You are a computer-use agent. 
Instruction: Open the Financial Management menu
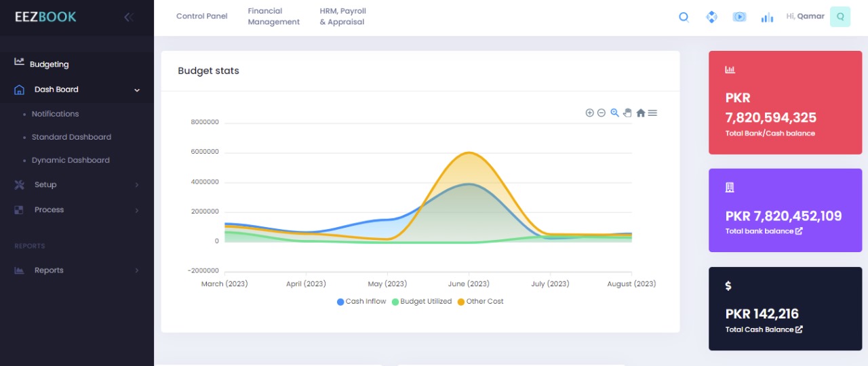click(273, 16)
